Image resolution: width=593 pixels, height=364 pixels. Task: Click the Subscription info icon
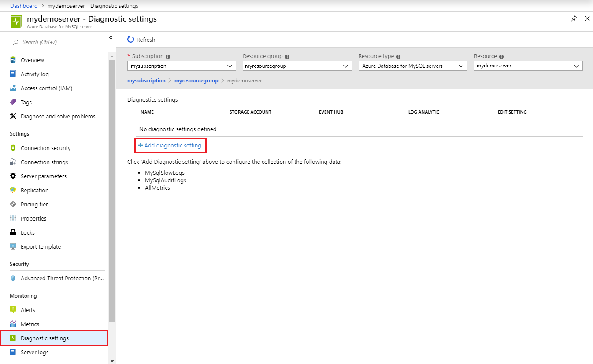pyautogui.click(x=168, y=57)
